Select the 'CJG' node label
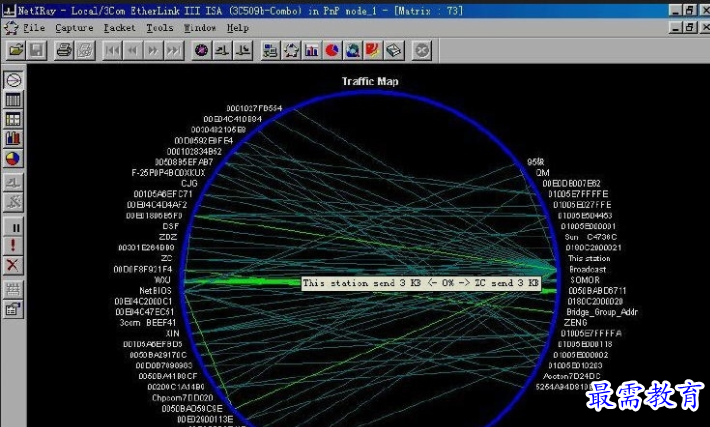The width and height of the screenshot is (710, 427). 189,183
